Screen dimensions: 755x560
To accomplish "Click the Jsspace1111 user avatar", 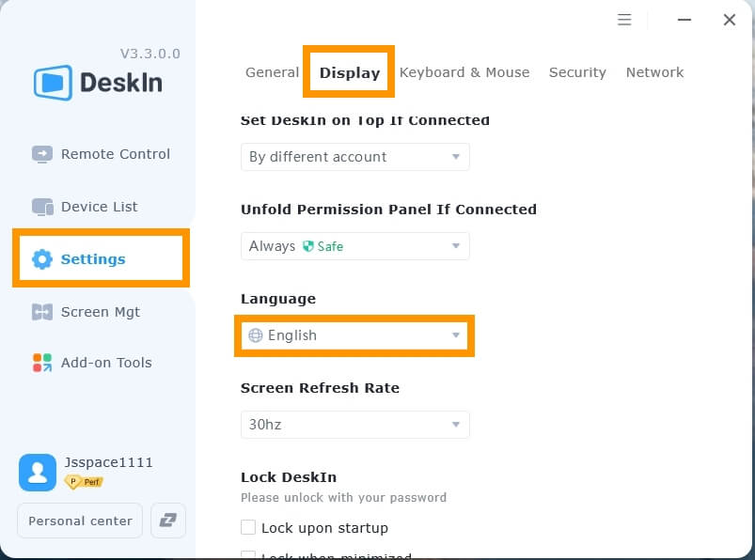I will pyautogui.click(x=38, y=473).
